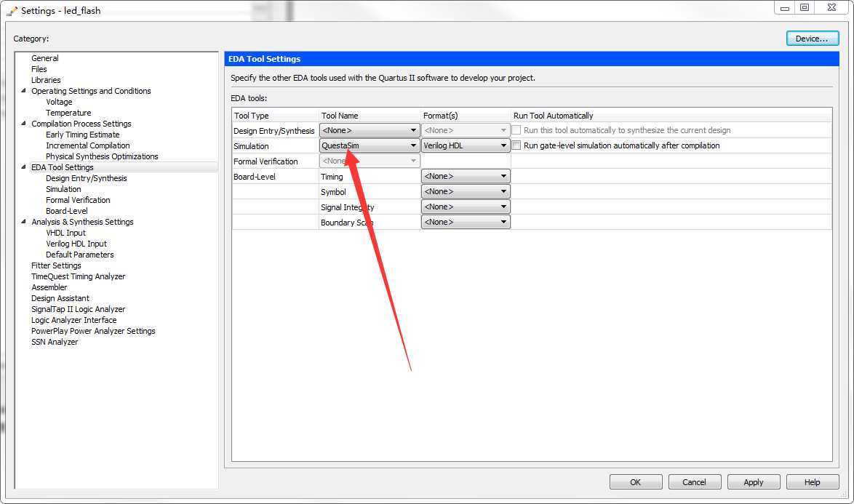The height and width of the screenshot is (504, 854).
Task: Collapse Compilation Process Settings tree node
Action: (23, 124)
